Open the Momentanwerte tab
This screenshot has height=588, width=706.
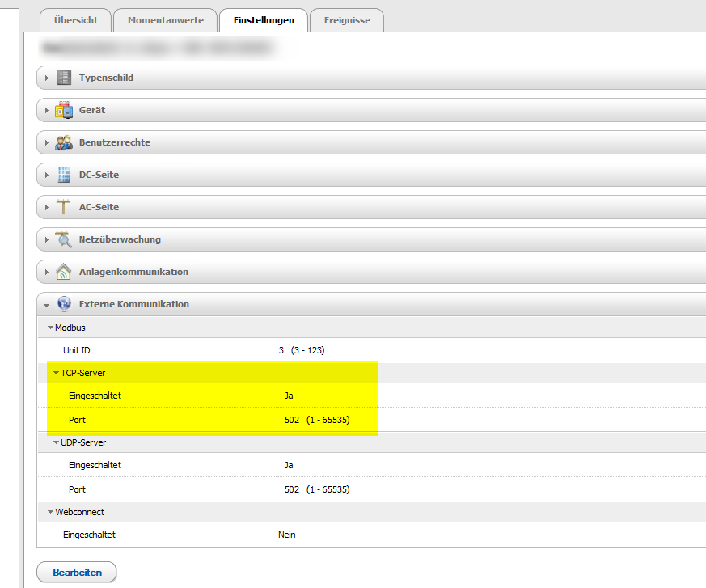(x=165, y=20)
